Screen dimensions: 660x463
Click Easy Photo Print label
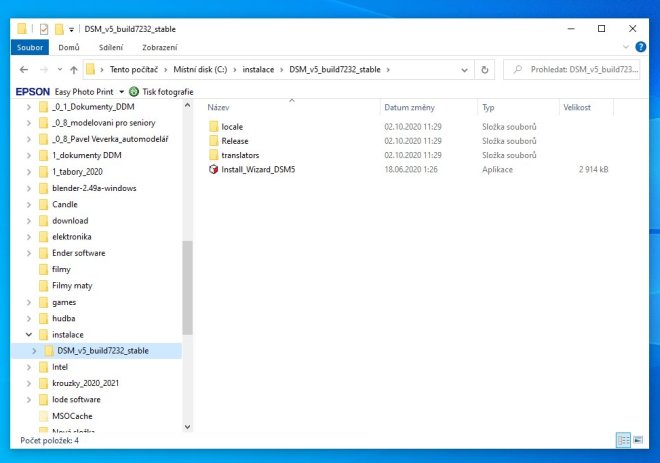pyautogui.click(x=84, y=92)
